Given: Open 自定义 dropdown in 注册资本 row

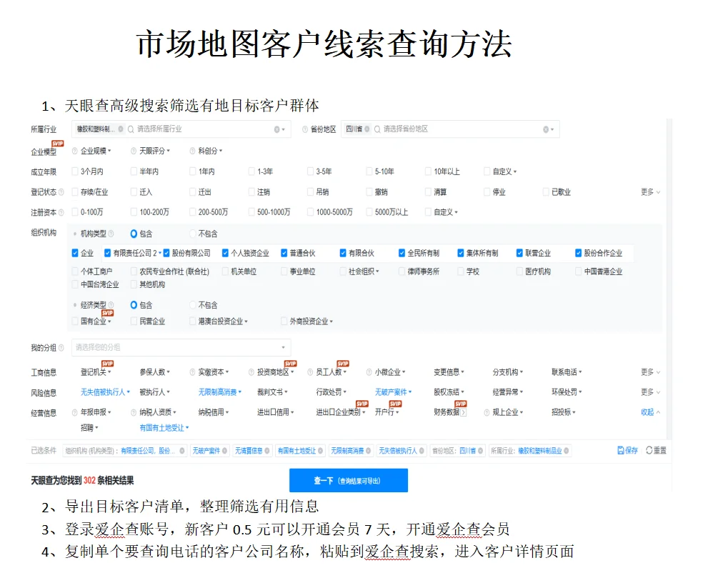Looking at the screenshot, I should click(x=446, y=212).
